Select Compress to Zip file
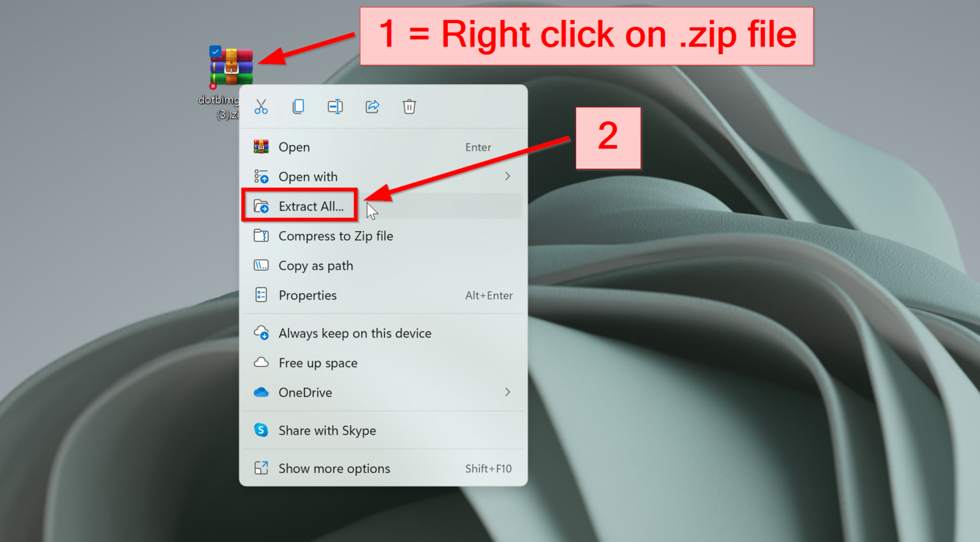The width and height of the screenshot is (980, 542). point(336,236)
